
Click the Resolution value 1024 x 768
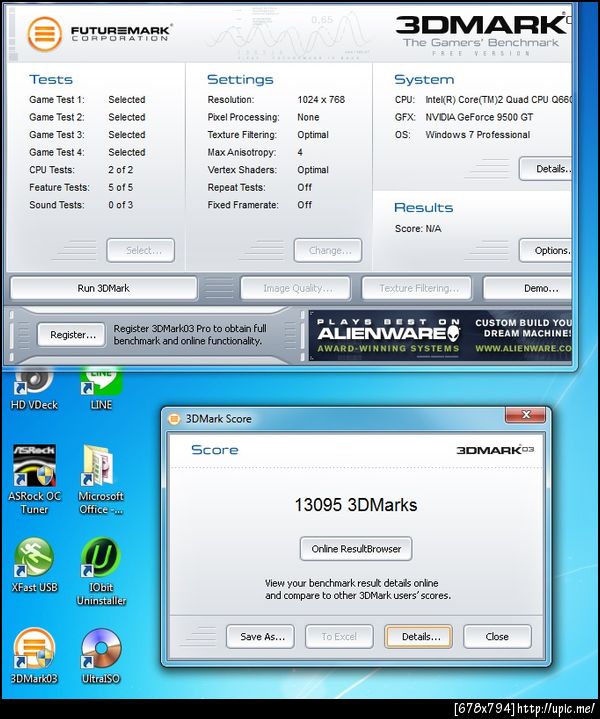[321, 100]
